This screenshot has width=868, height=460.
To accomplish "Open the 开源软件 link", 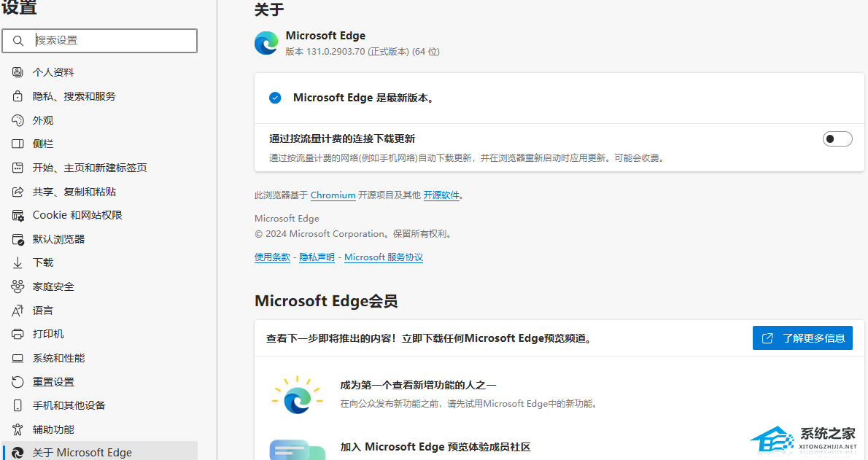I will coord(441,195).
